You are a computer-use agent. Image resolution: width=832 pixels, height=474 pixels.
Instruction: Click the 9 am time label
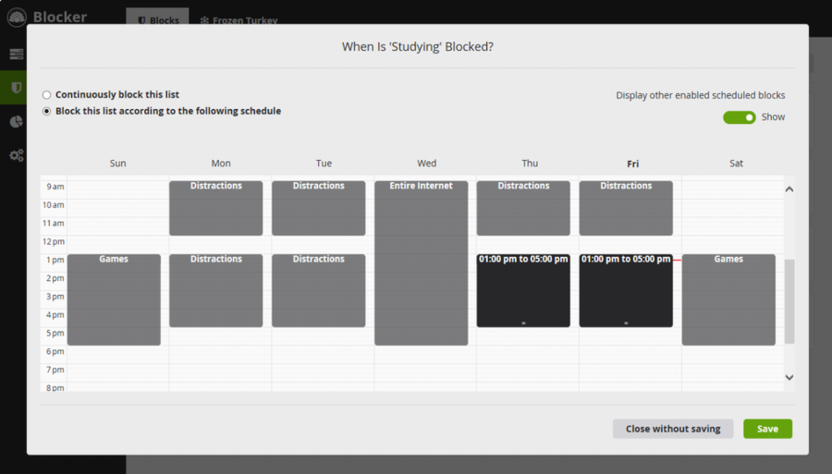pyautogui.click(x=55, y=187)
